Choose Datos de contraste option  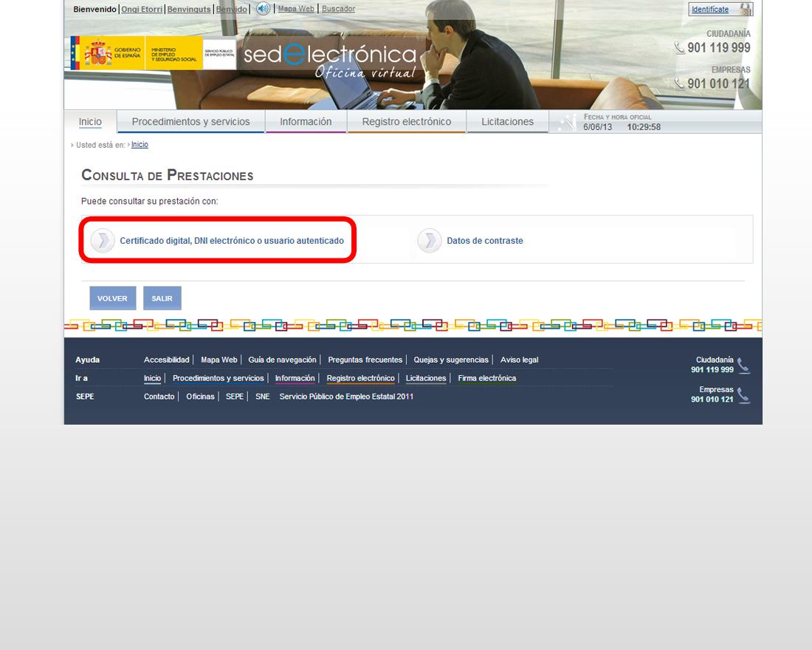coord(485,241)
